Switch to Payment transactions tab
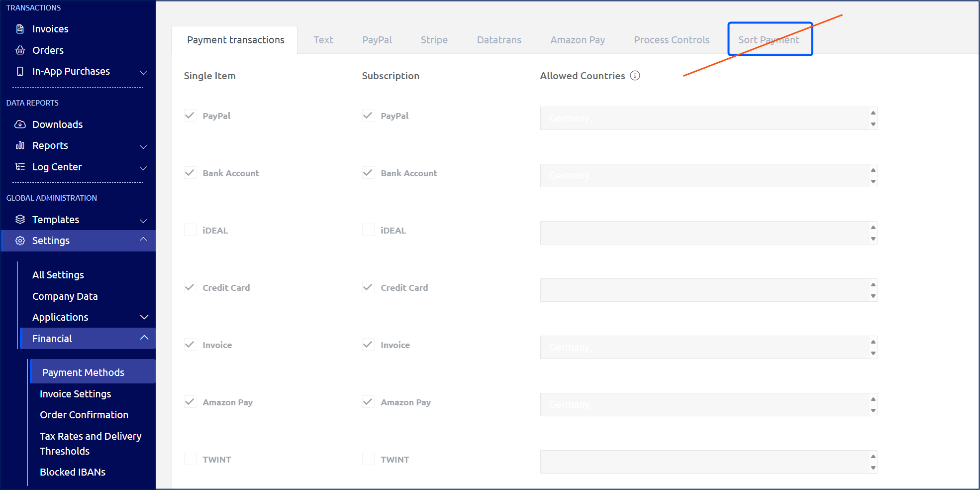This screenshot has width=980, height=490. point(235,40)
